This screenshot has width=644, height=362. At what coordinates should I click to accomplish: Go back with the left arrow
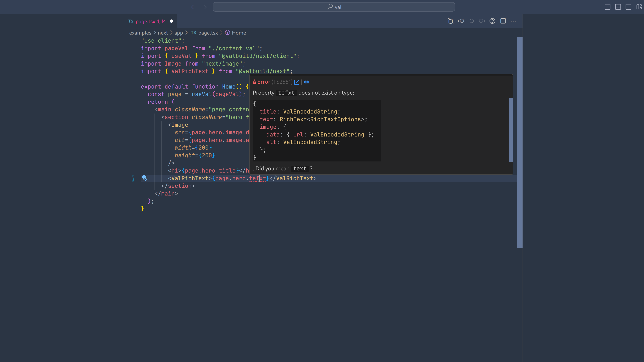193,7
